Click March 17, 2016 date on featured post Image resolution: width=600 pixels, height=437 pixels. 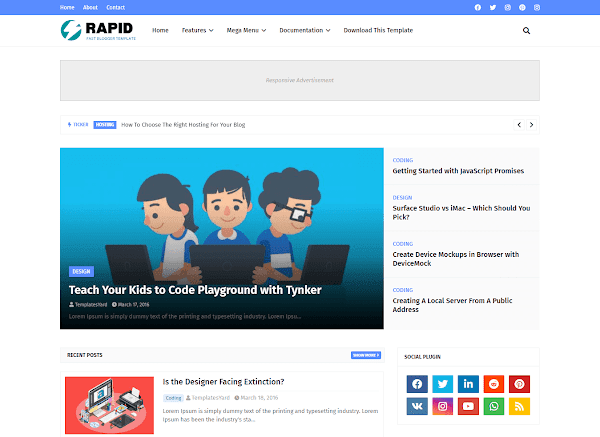pyautogui.click(x=130, y=305)
